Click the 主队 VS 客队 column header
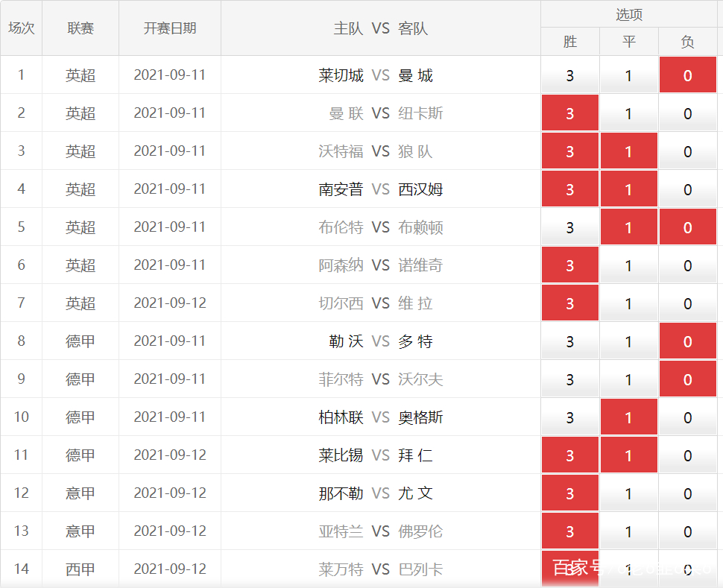 [x=380, y=28]
